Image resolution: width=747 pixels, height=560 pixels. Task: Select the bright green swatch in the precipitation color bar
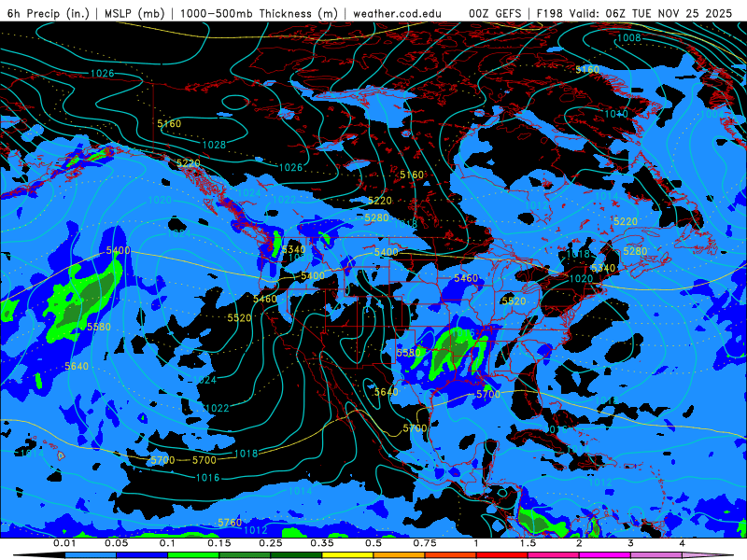(193, 555)
